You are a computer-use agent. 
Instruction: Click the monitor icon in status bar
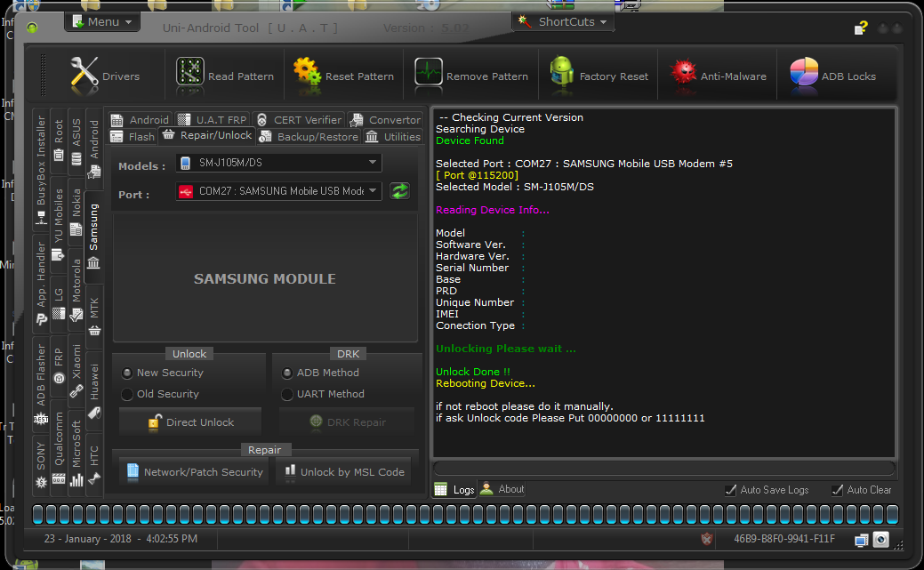tap(862, 540)
